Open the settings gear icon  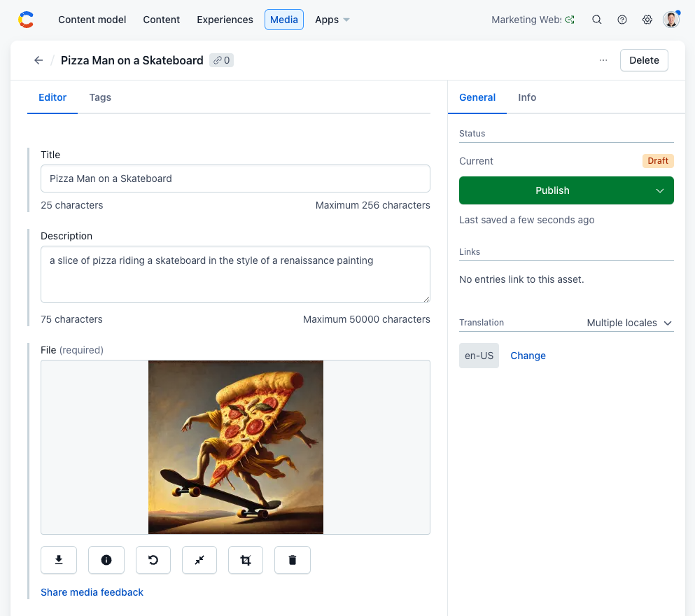coord(647,20)
